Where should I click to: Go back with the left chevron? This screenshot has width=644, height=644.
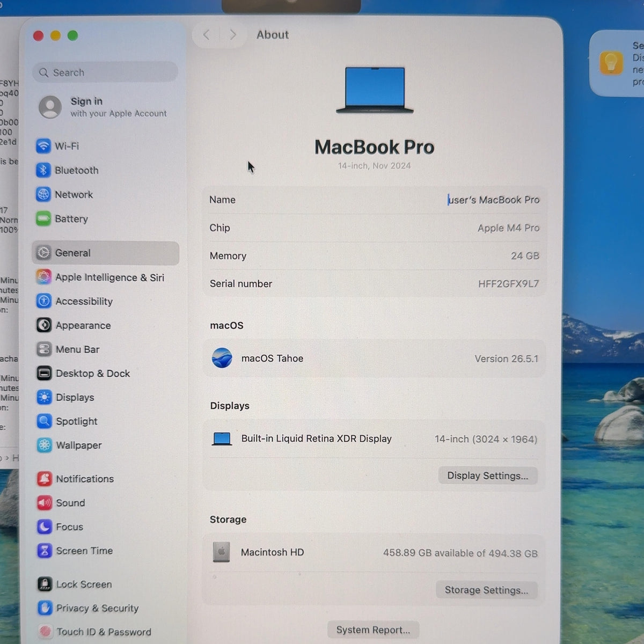coord(207,35)
